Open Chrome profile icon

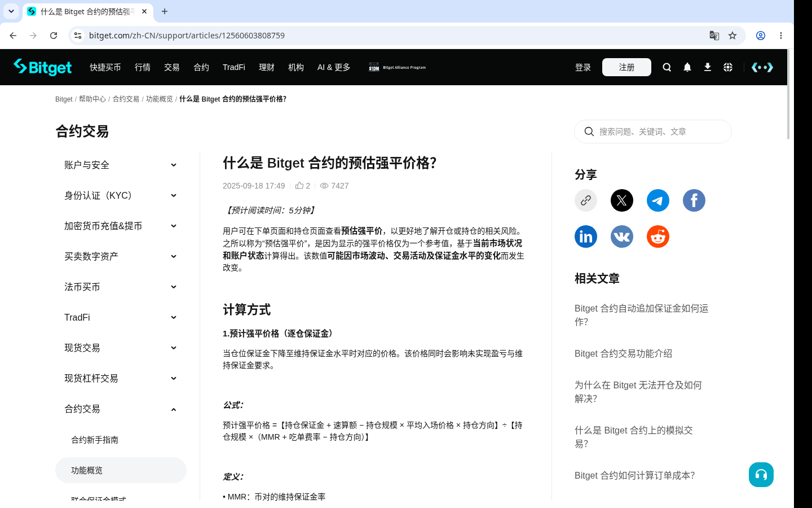(761, 36)
